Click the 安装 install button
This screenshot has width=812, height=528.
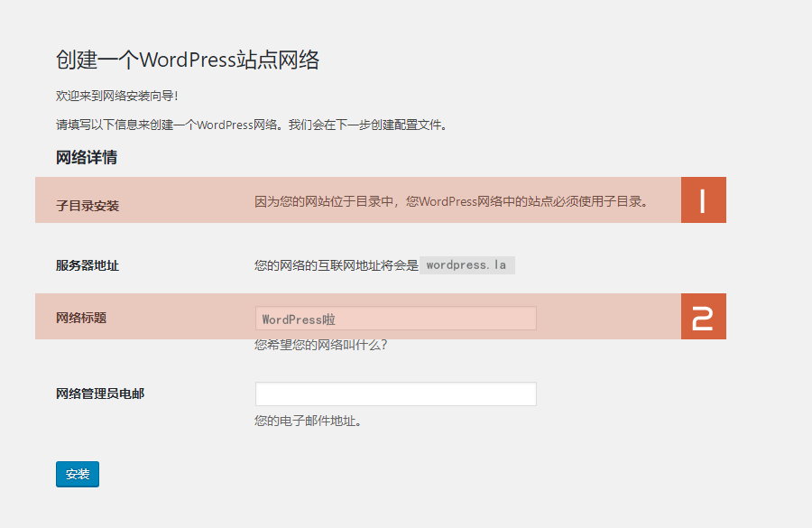click(77, 474)
